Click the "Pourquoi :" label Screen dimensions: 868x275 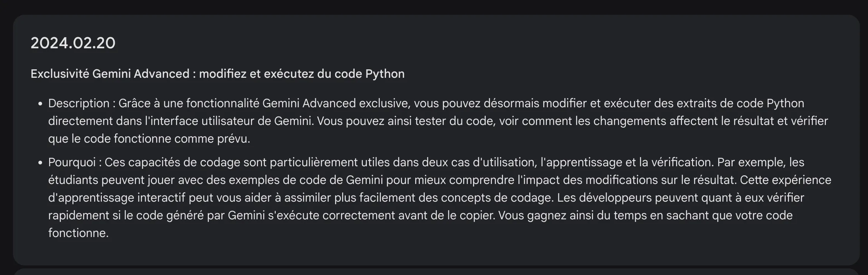coord(75,162)
